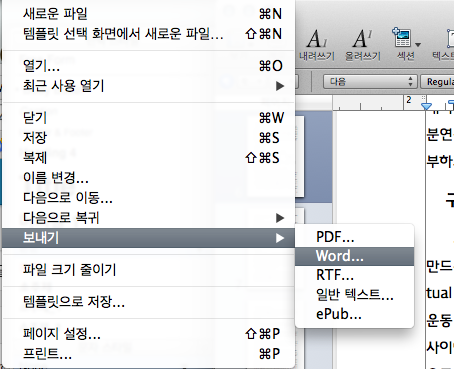
Task: Open 페이지 설정... menu item
Action: pos(148,334)
